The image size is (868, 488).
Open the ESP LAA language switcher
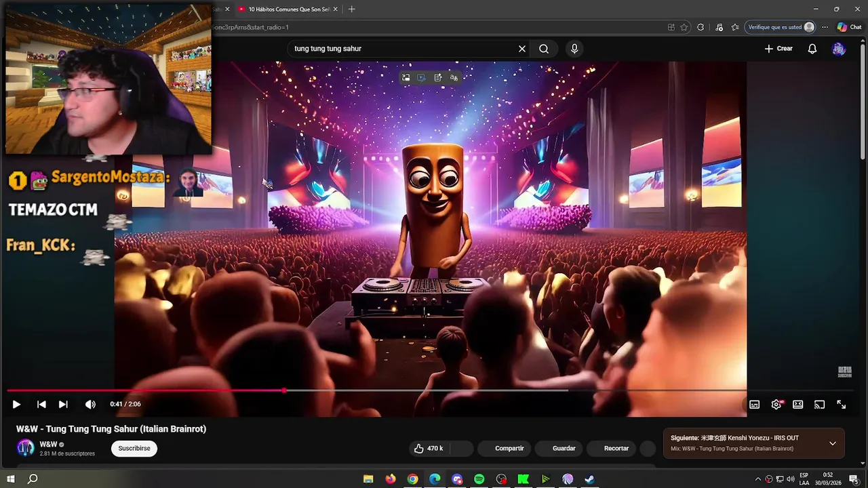tap(804, 479)
